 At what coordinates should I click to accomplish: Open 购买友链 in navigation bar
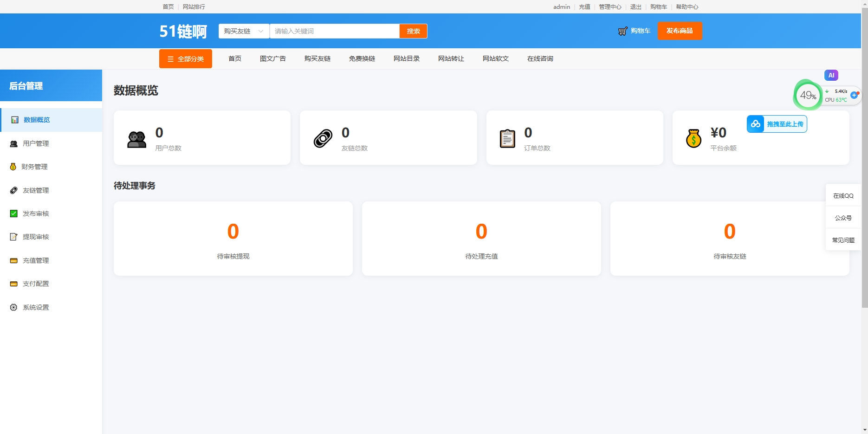tap(317, 58)
